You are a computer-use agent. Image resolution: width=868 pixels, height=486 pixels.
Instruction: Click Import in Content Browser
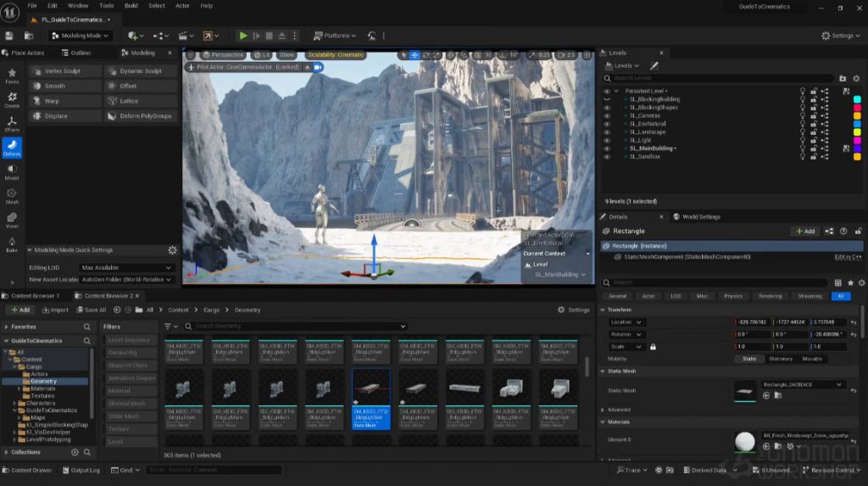click(55, 310)
